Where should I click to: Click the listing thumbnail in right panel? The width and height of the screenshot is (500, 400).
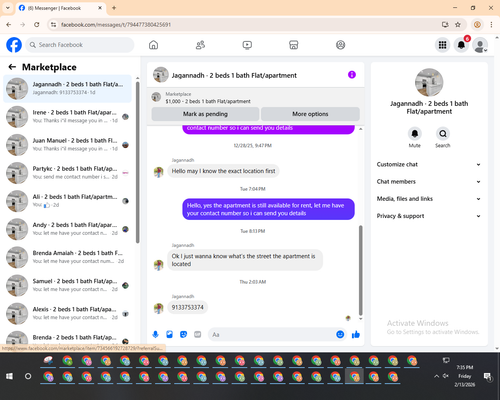pos(429,82)
